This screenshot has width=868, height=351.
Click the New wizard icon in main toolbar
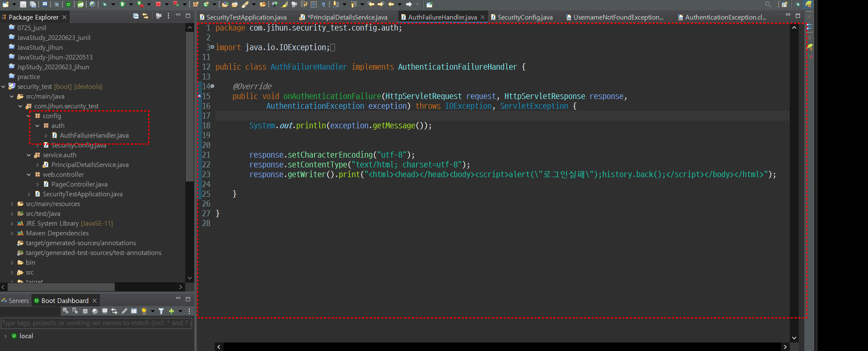coord(6,4)
